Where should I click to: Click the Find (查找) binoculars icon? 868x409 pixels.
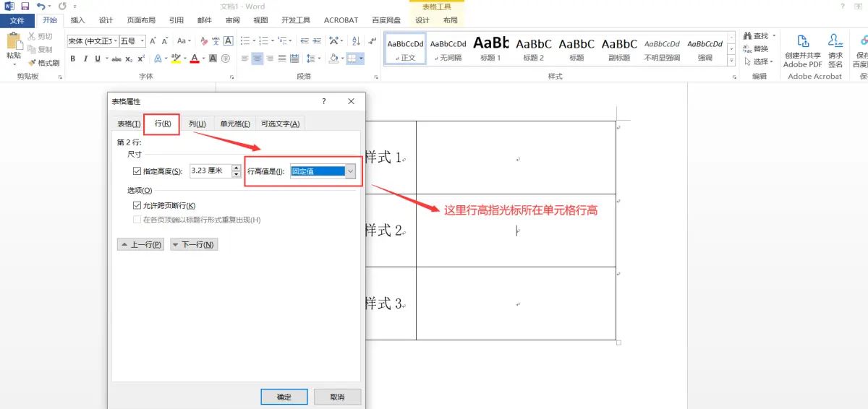point(747,35)
